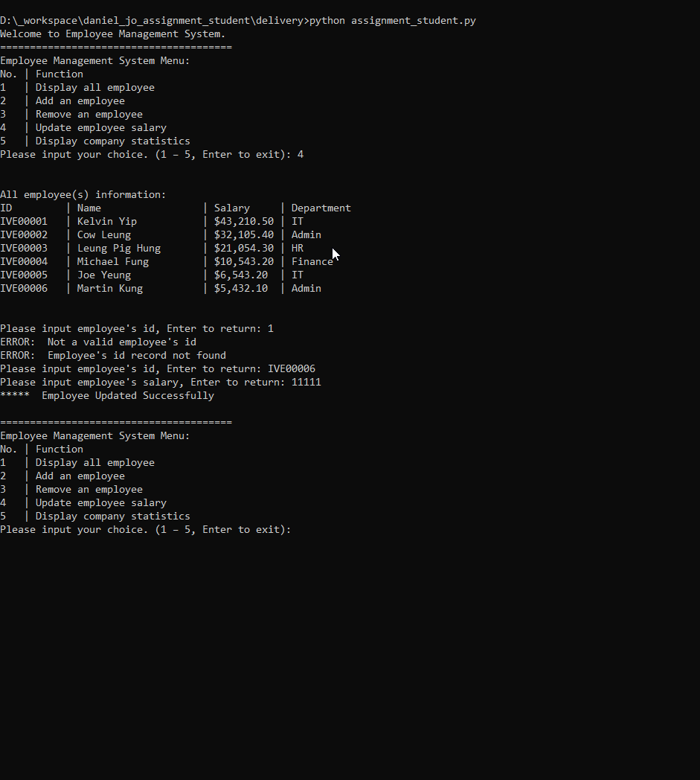Click the assignment_student.py command text
The width and height of the screenshot is (700, 780).
pyautogui.click(x=413, y=20)
